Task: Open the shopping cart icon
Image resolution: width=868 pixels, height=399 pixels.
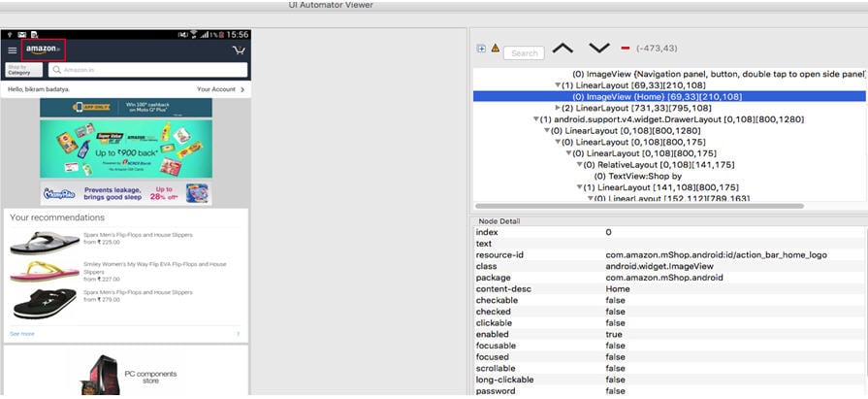Action: point(239,50)
